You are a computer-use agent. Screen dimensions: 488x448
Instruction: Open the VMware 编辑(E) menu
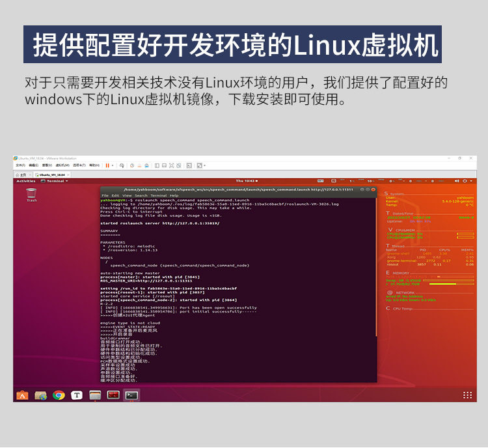pos(33,165)
